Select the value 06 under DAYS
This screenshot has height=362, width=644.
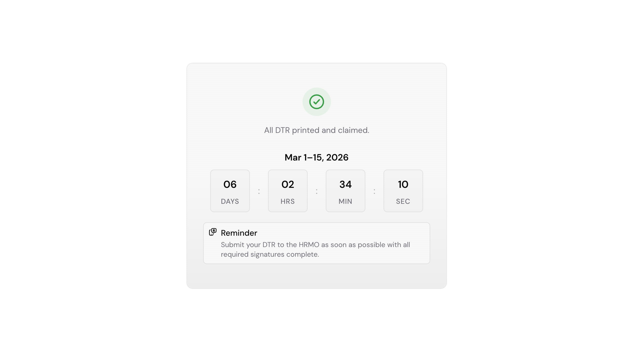pyautogui.click(x=230, y=184)
